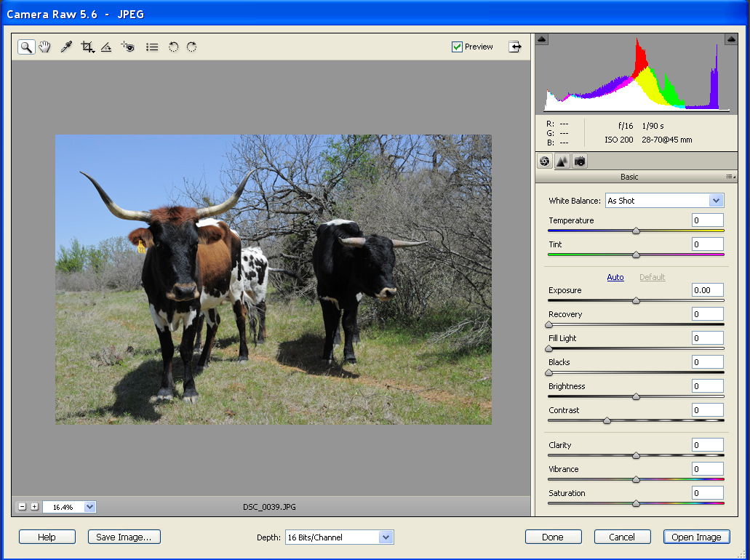
Task: Click the Contrast slider handle
Action: point(607,421)
